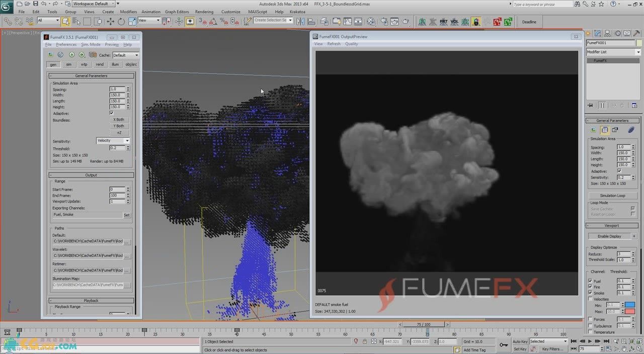Switch to the sim tab in FumeFX
Viewport: 644px width, 354px height.
(68, 64)
